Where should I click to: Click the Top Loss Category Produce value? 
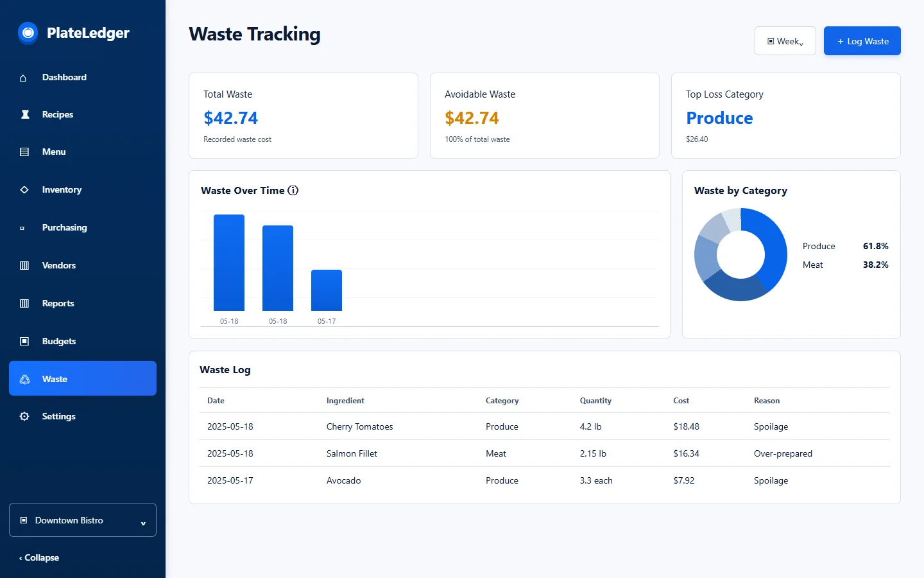point(719,118)
